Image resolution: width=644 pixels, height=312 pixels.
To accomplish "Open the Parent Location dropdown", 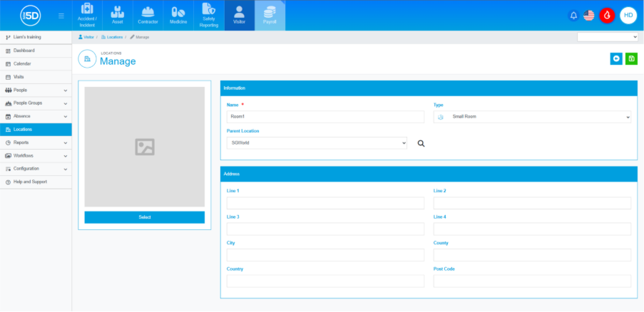I will 317,142.
